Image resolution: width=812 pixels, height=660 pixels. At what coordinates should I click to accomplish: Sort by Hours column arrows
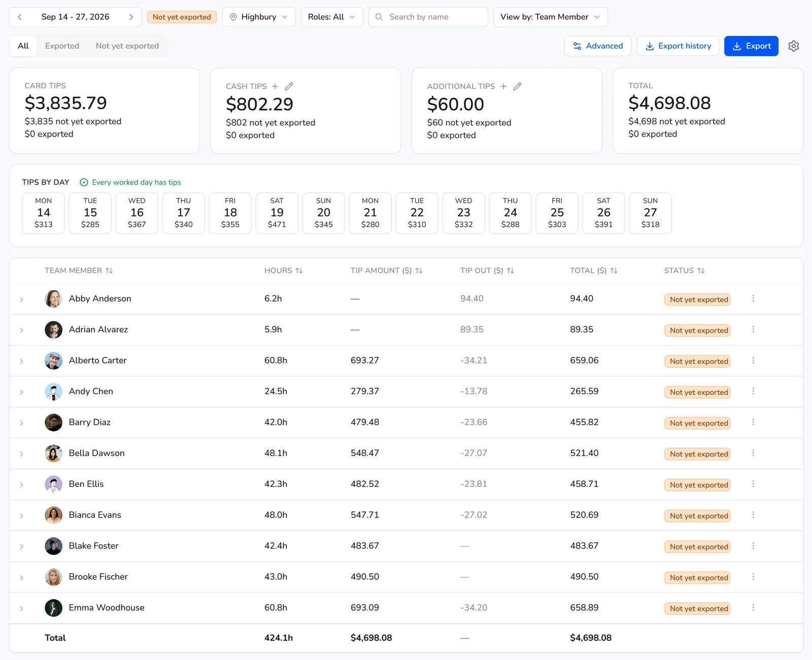point(299,271)
